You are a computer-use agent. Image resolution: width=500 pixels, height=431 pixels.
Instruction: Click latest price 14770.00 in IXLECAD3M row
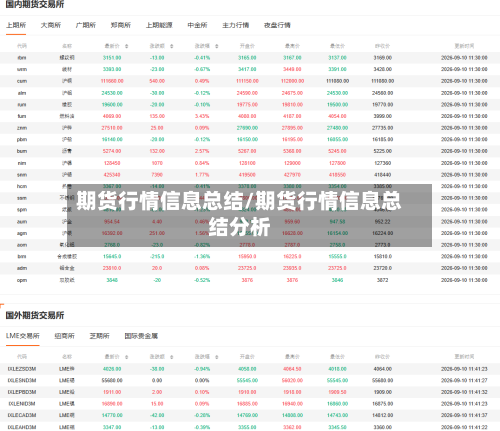[x=112, y=415]
